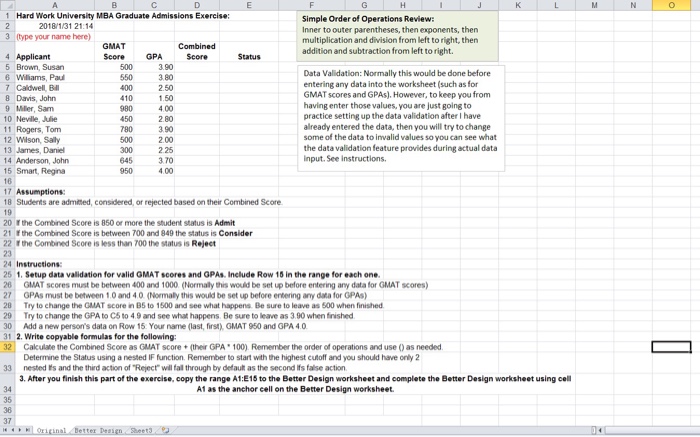Select the 'Neville, Julie' cell
The image size is (700, 437).
[54, 119]
